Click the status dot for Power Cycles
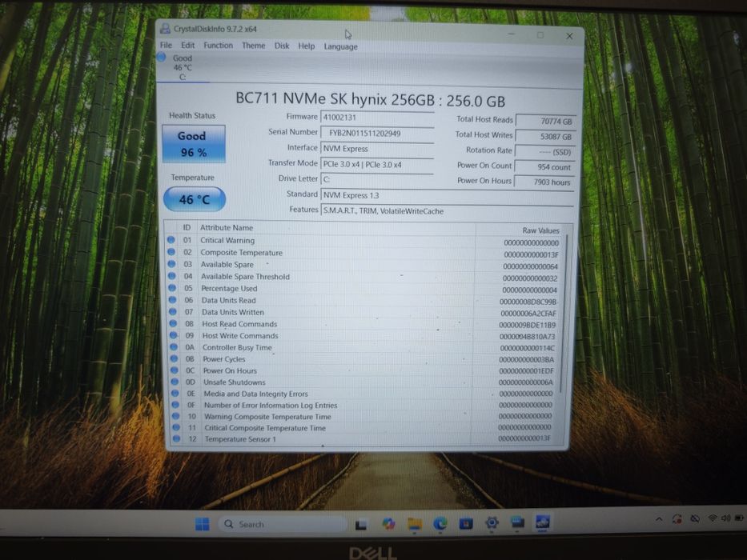 174,358
